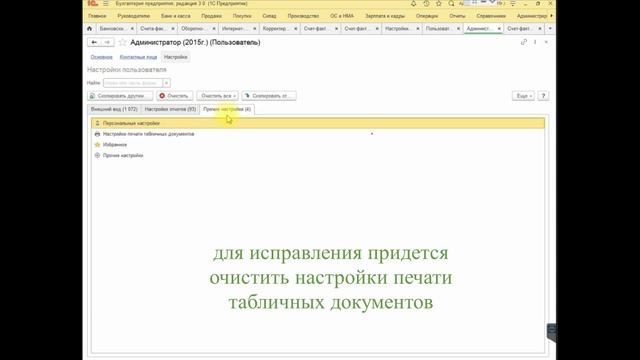Click the Найти search input field
Viewport: 640px width, 360px height.
(133, 83)
